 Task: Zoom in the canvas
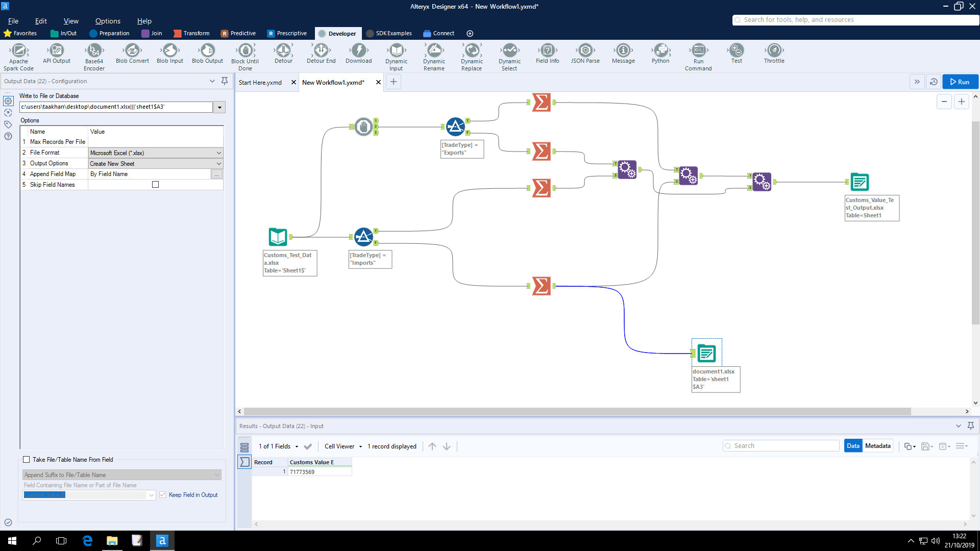pos(962,102)
